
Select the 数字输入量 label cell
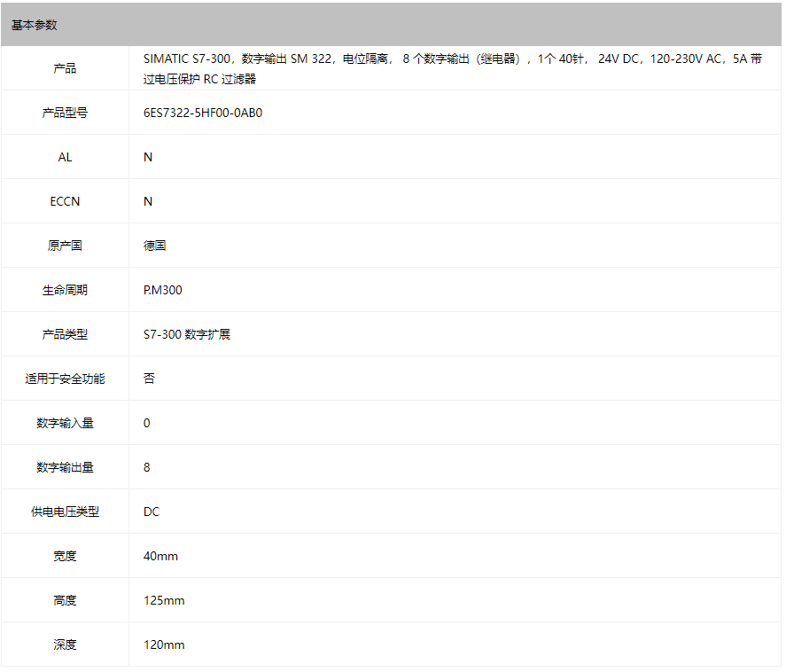(65, 423)
